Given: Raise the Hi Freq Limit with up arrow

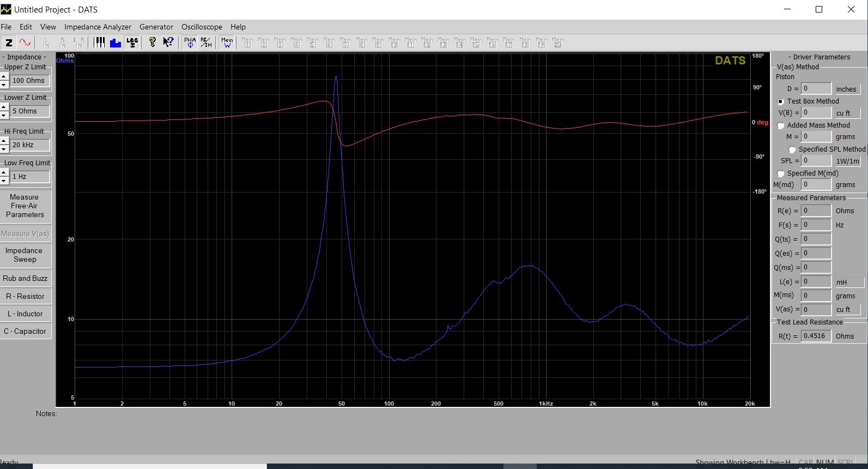Looking at the screenshot, I should tap(4, 141).
